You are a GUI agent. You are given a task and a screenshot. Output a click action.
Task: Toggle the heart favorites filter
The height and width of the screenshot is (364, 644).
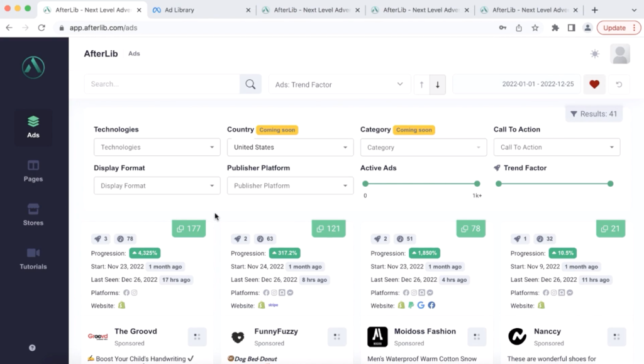pos(594,84)
